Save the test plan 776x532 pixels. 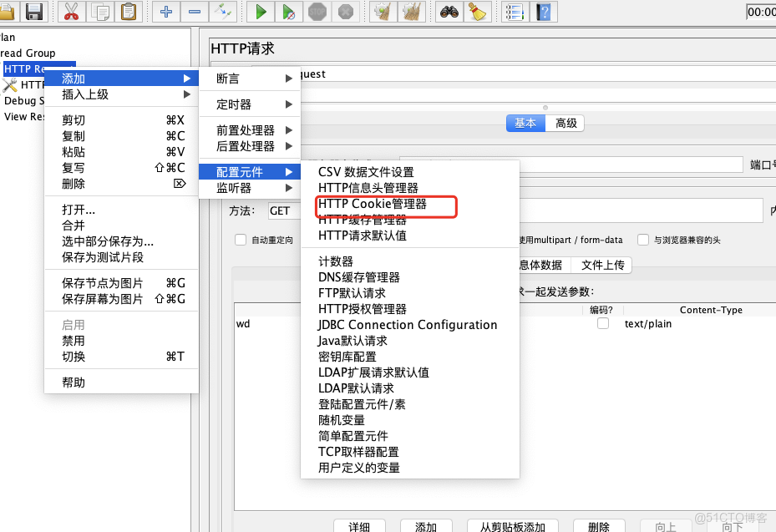(x=33, y=12)
